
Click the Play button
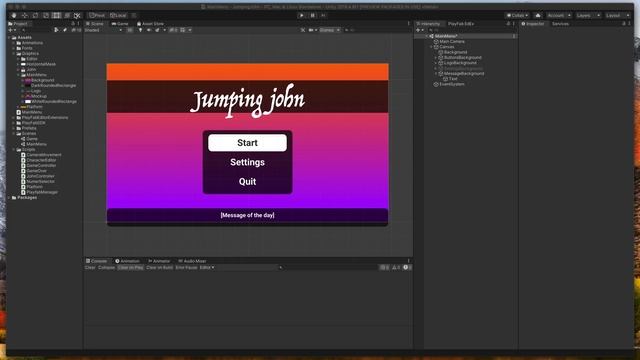tap(302, 16)
